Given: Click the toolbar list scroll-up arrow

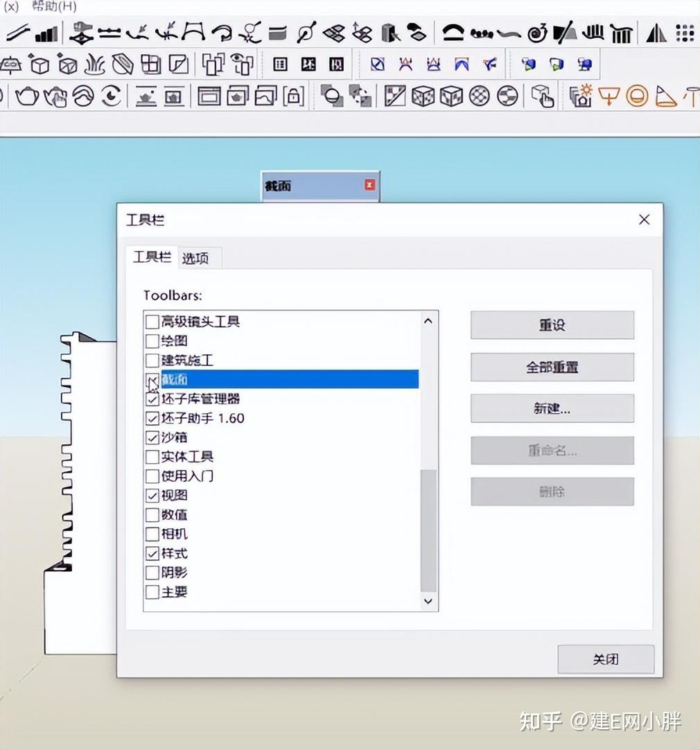Looking at the screenshot, I should (x=428, y=321).
